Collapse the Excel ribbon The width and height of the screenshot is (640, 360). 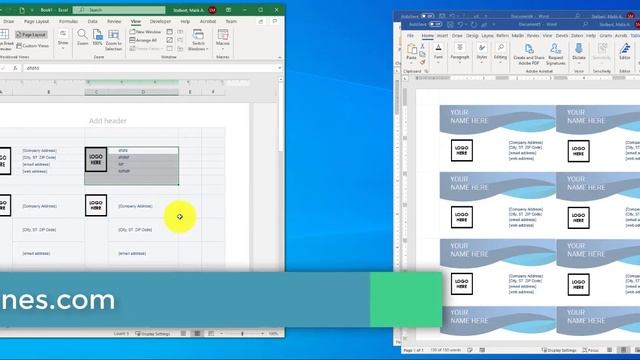[280, 58]
